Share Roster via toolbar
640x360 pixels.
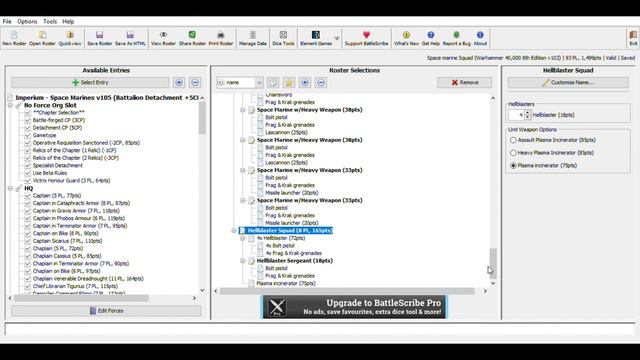192,38
